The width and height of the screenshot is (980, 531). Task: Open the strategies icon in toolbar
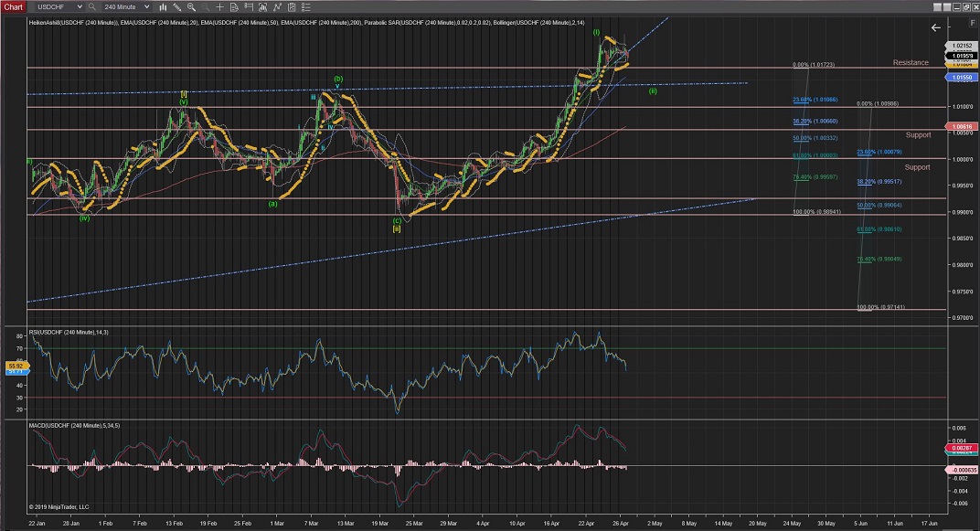[277, 7]
